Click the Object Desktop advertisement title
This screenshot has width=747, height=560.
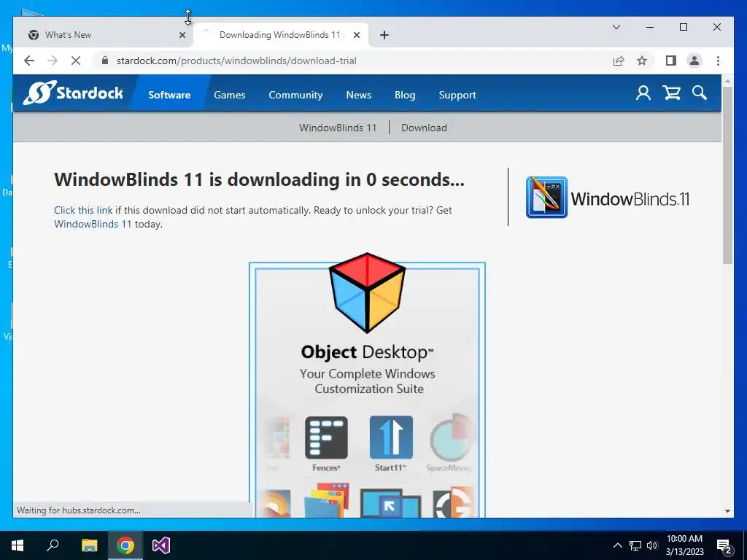pyautogui.click(x=368, y=352)
